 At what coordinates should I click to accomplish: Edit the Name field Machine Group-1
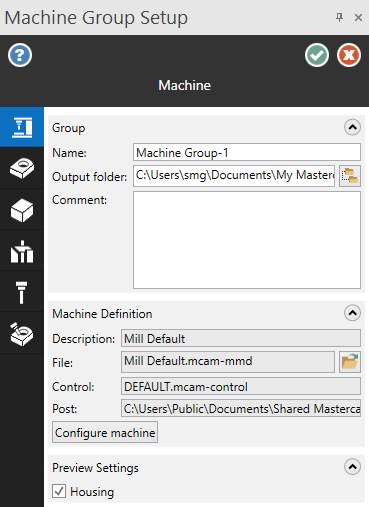(x=247, y=152)
